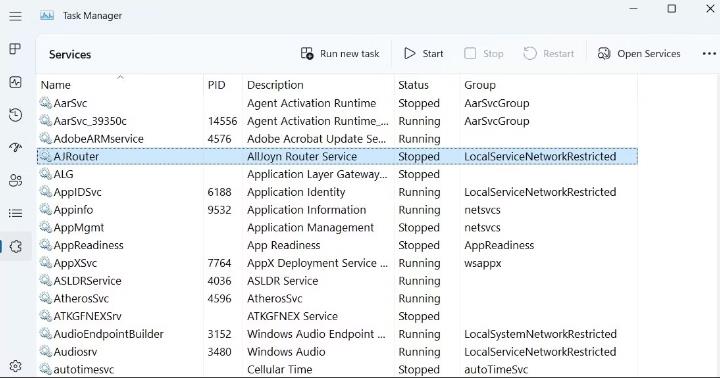Open the Details page in sidebar

click(x=15, y=213)
